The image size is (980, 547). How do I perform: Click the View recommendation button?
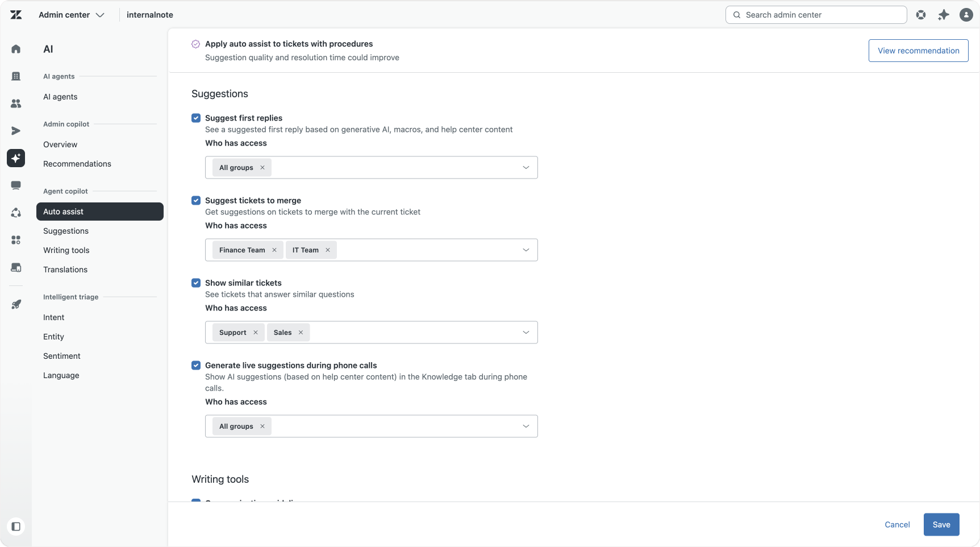pyautogui.click(x=918, y=51)
